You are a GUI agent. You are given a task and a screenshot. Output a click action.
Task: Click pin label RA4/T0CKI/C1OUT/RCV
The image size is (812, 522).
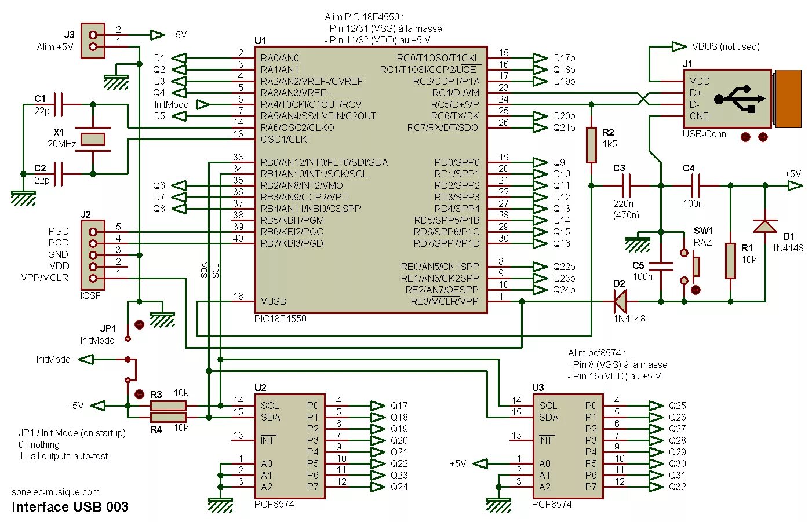[x=311, y=104]
